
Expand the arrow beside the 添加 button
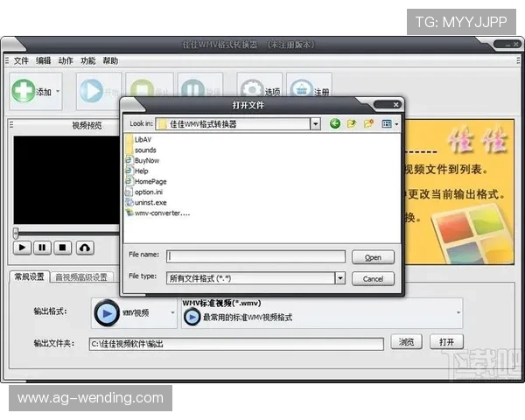[x=58, y=91]
